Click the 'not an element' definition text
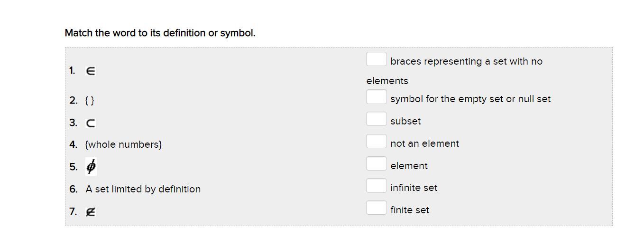644x238 pixels. (x=424, y=143)
